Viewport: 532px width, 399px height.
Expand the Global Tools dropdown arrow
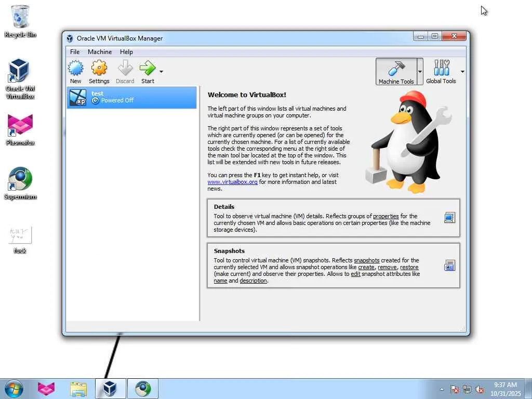pos(462,72)
